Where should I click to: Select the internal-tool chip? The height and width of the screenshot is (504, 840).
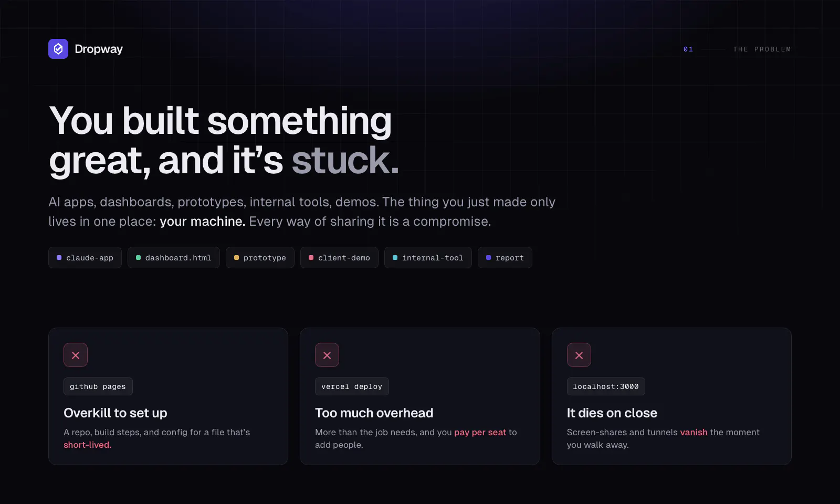(x=428, y=258)
